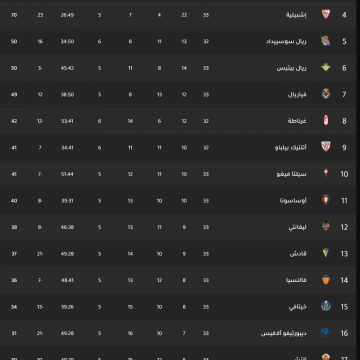This screenshot has width=360, height=360.
Task: Click the Deportivo Alaves crest icon
Action: point(325,332)
